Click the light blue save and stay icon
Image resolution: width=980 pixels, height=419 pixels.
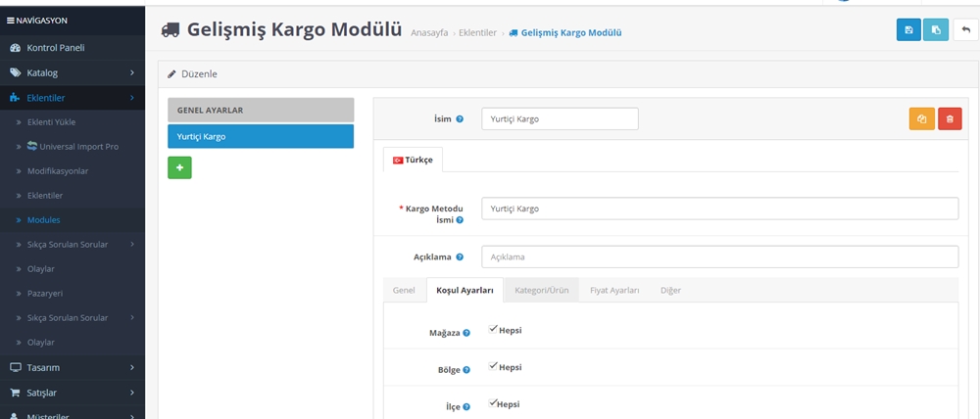(x=936, y=30)
